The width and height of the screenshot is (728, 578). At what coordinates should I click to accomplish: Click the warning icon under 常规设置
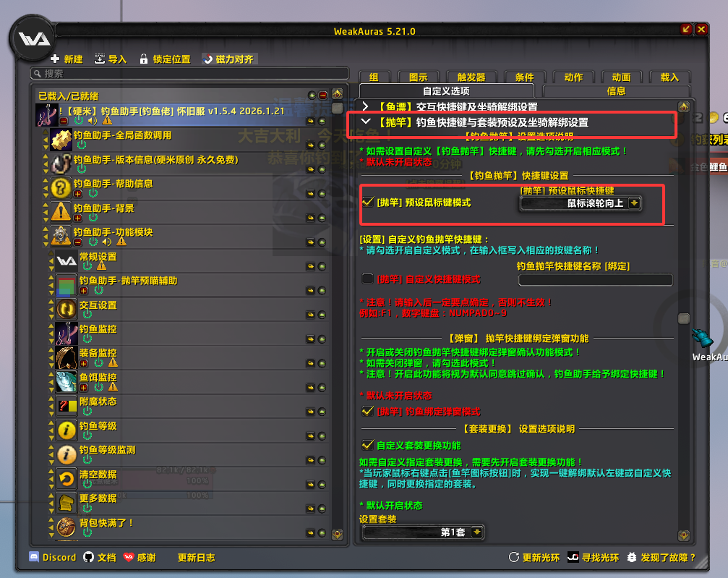tap(102, 265)
